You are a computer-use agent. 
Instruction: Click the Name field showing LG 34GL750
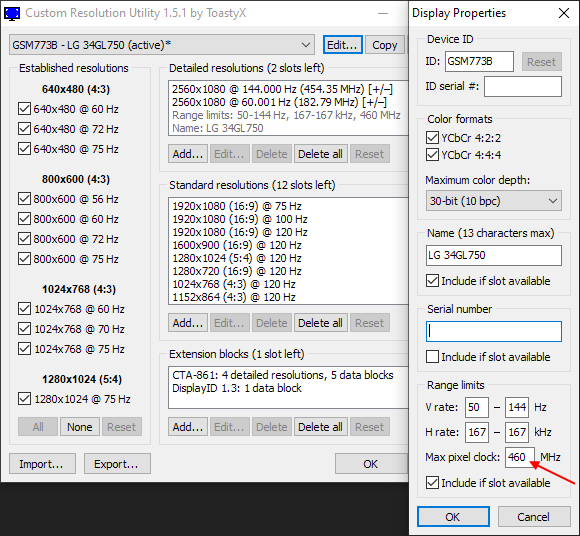click(x=493, y=255)
